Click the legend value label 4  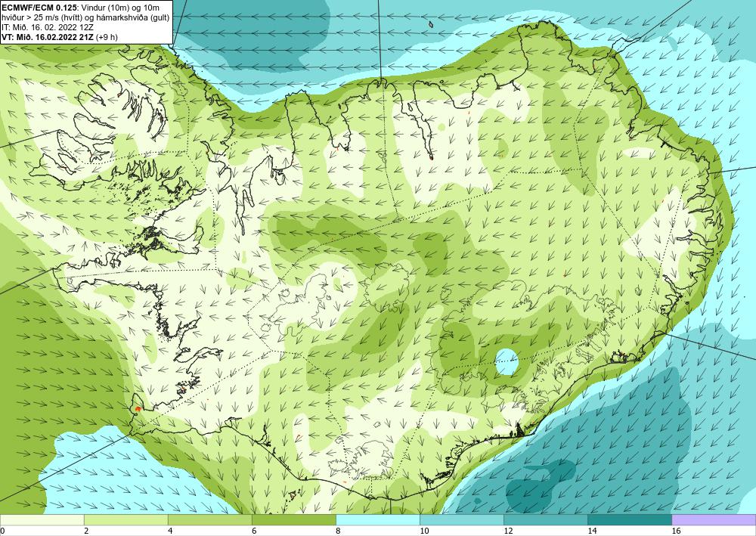point(170,531)
